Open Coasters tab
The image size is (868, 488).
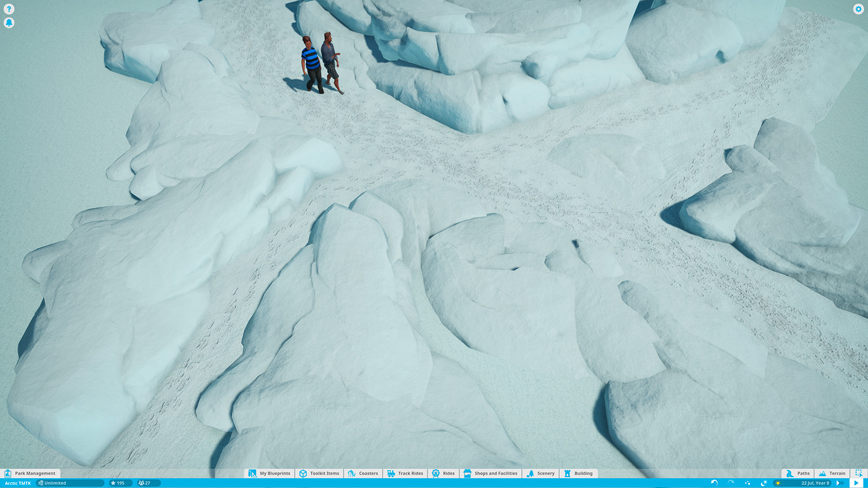(x=363, y=473)
